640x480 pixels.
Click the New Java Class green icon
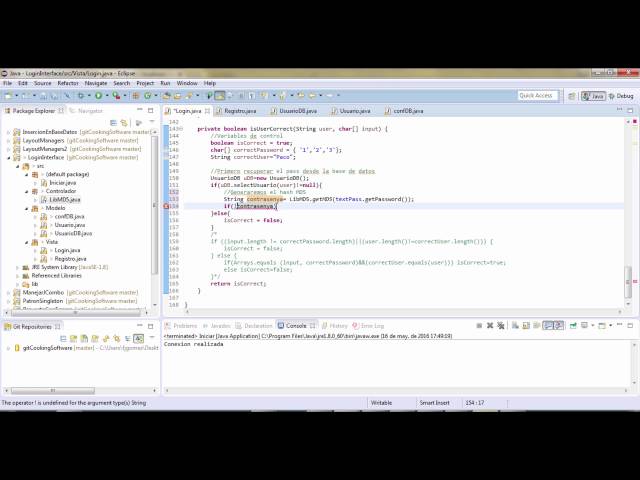(148, 96)
